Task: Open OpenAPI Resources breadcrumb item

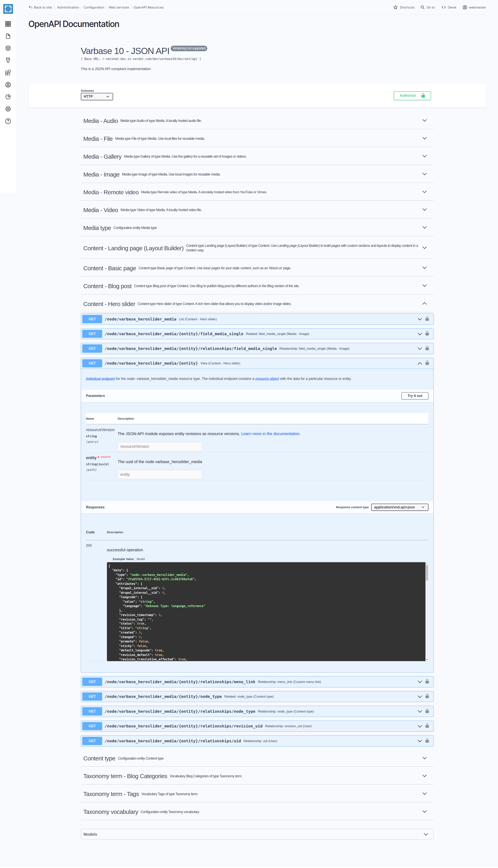Action: (148, 8)
